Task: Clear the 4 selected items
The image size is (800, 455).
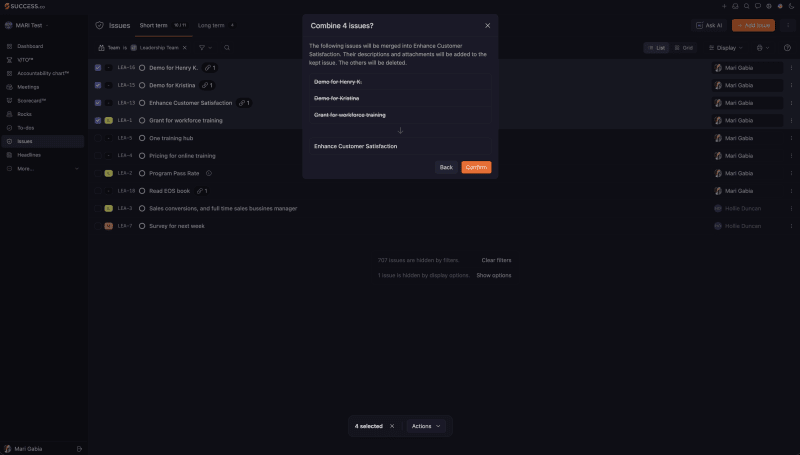Action: pos(392,426)
